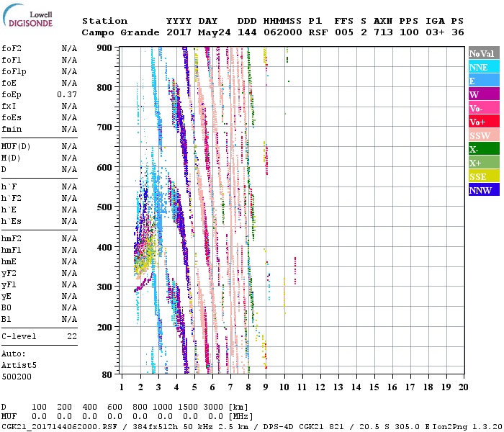
Task: Click the time value 062000
Action: (283, 32)
